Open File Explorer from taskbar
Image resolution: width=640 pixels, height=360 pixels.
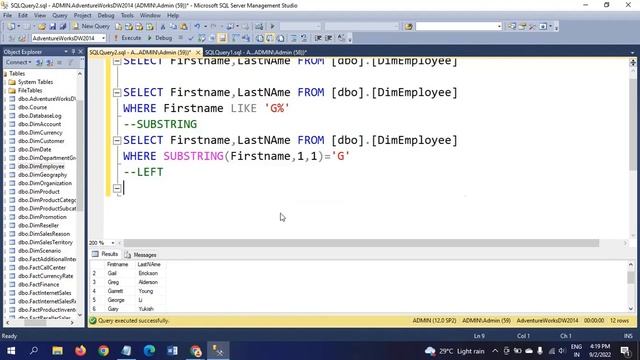tap(57, 351)
